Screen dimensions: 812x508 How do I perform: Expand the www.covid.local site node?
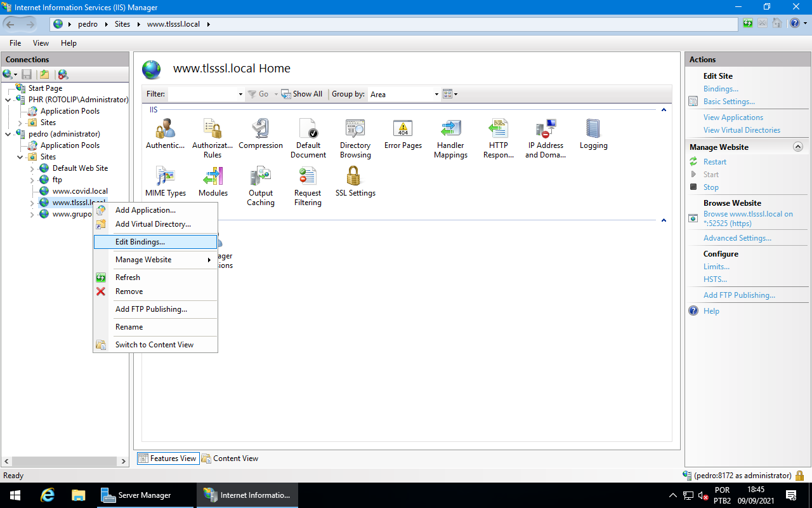tap(30, 190)
